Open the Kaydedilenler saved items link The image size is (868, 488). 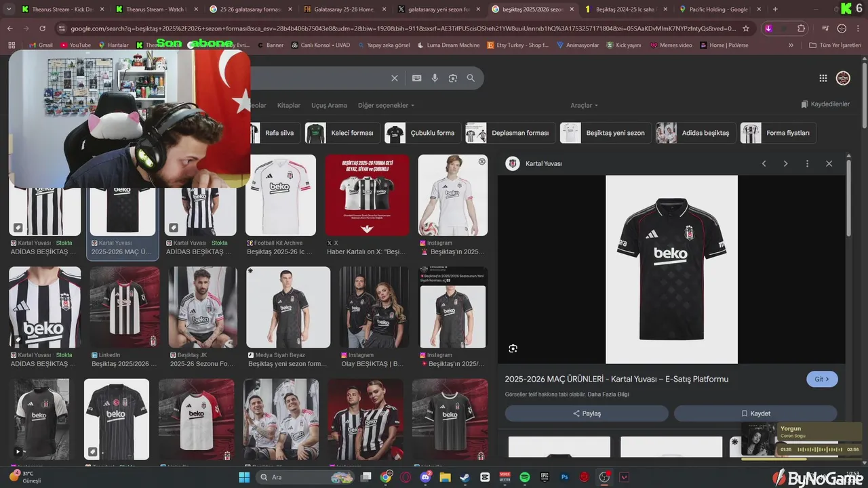click(x=825, y=104)
